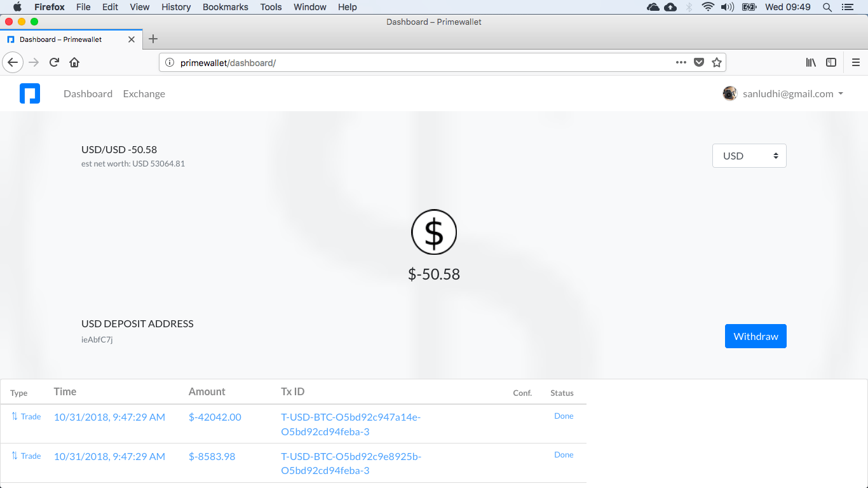Viewport: 868px width, 488px height.
Task: Open transaction ID T-USD-BTC-O5bd92c947a14e
Action: (351, 424)
